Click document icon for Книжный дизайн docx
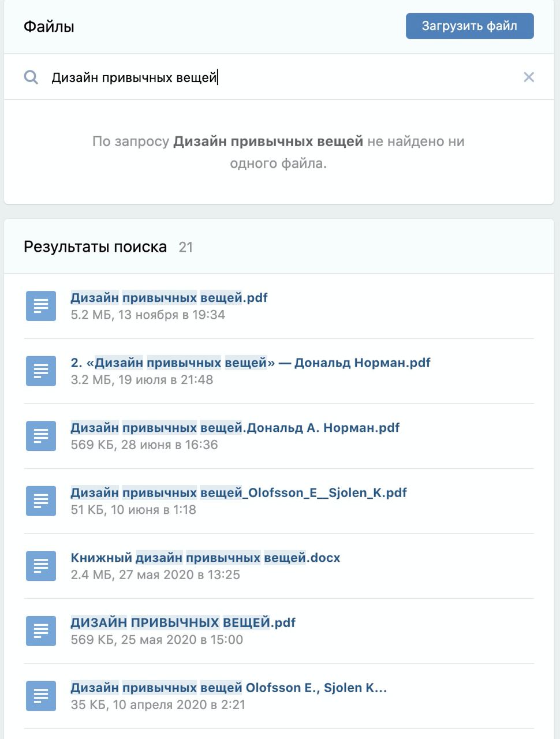The image size is (560, 739). (41, 566)
